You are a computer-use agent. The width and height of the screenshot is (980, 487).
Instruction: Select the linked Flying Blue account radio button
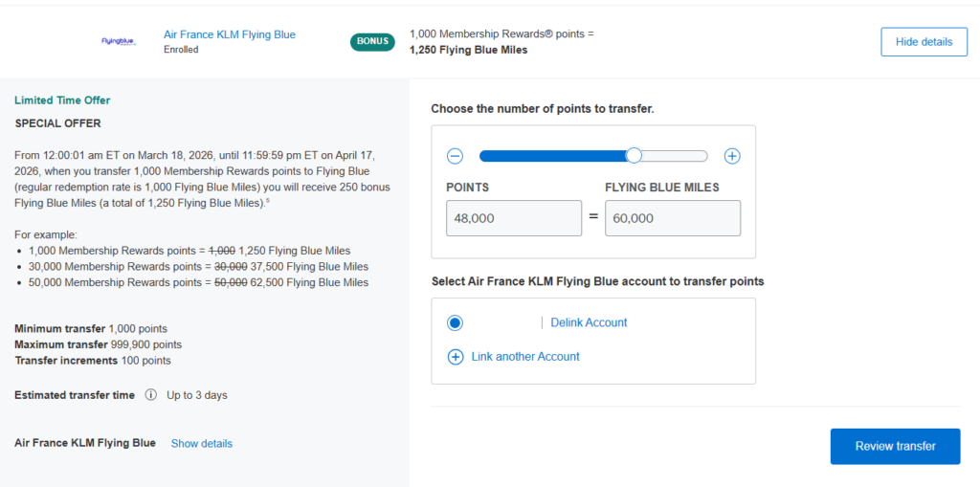[x=455, y=322]
